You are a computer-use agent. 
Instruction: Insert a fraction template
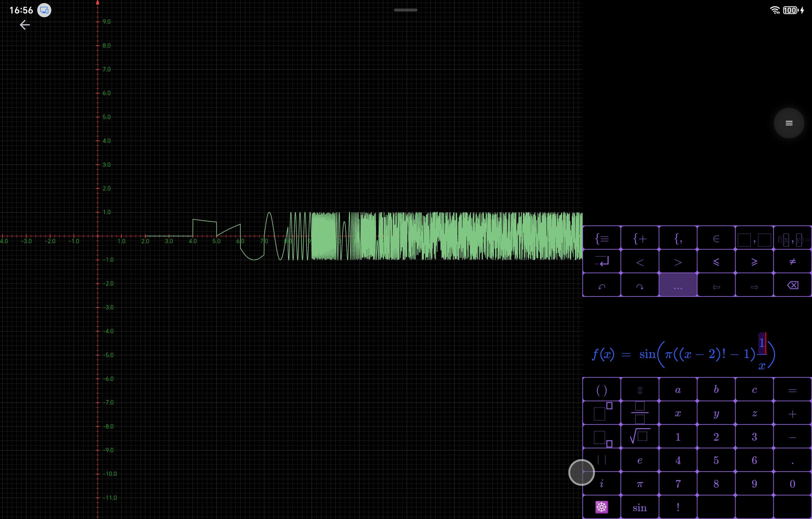click(x=640, y=413)
